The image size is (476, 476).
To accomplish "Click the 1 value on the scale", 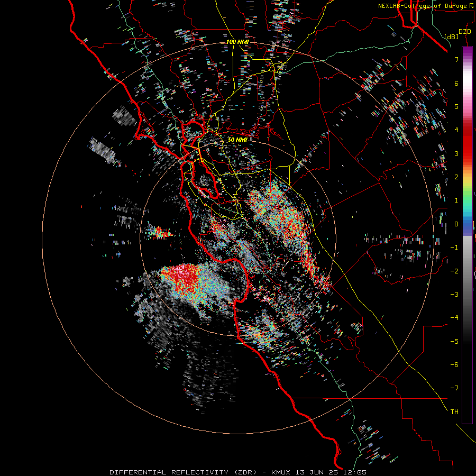I will (456, 200).
